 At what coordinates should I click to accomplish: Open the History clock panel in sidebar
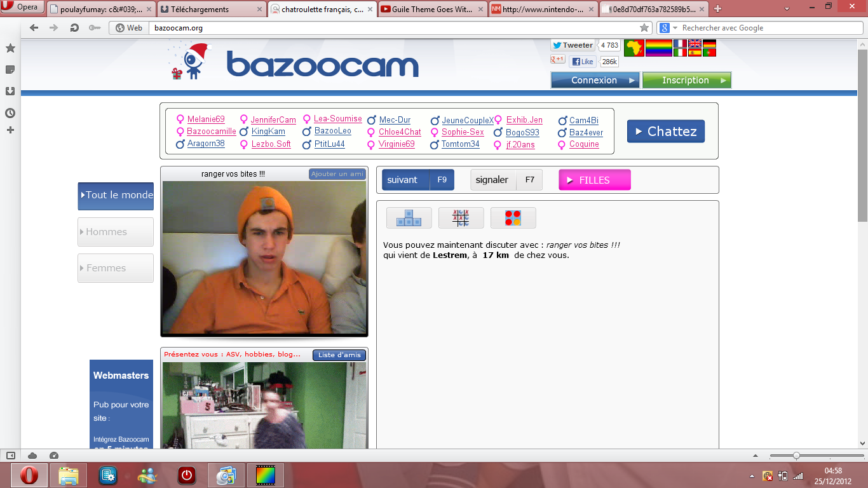[10, 113]
